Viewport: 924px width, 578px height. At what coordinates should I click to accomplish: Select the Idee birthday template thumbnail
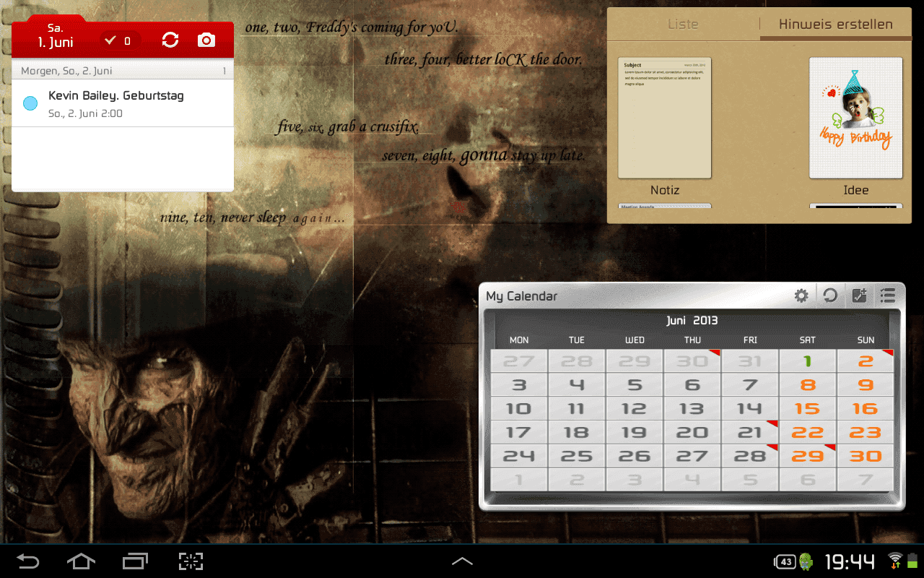856,118
